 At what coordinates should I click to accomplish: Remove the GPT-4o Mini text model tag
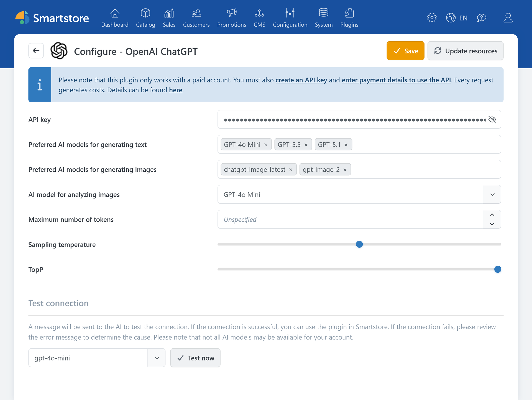[x=265, y=145]
